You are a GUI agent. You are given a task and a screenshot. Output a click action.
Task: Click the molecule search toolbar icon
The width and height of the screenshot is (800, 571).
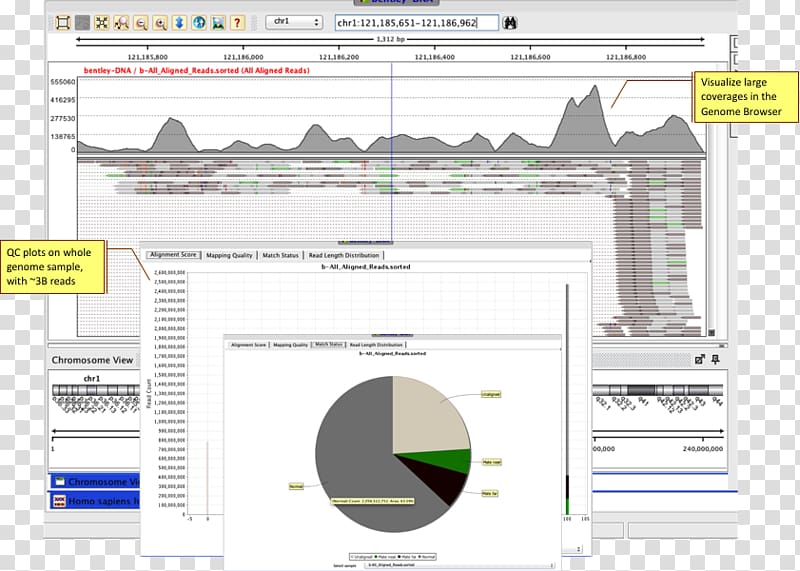pos(121,23)
